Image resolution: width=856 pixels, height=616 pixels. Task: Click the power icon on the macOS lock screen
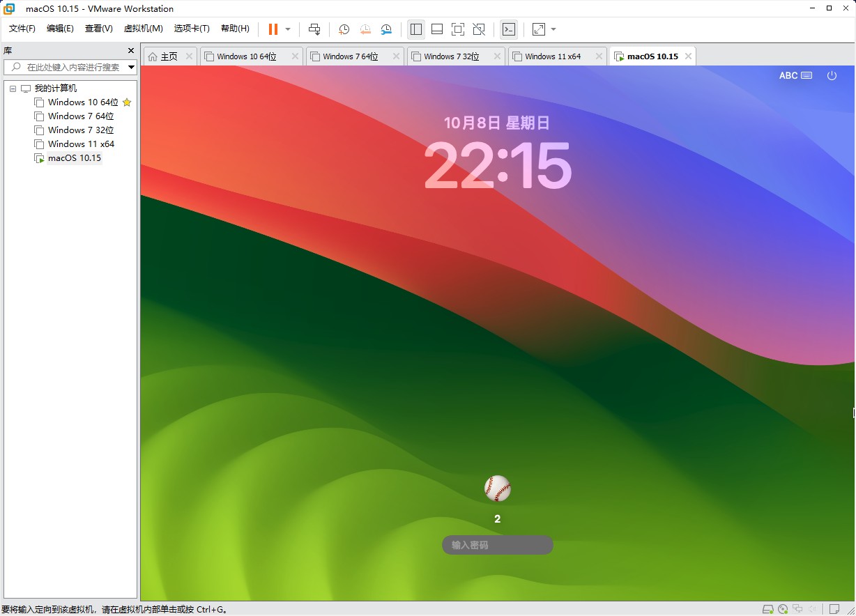pos(832,75)
